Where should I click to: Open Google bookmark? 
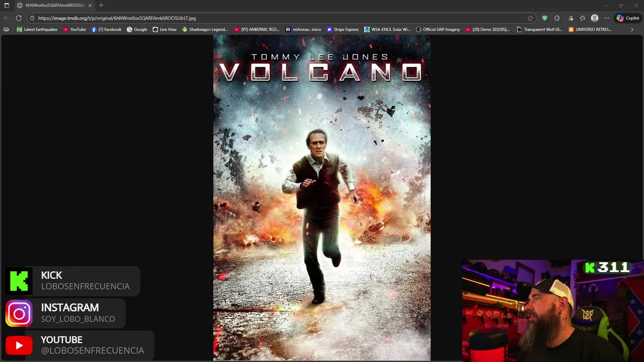pyautogui.click(x=137, y=30)
